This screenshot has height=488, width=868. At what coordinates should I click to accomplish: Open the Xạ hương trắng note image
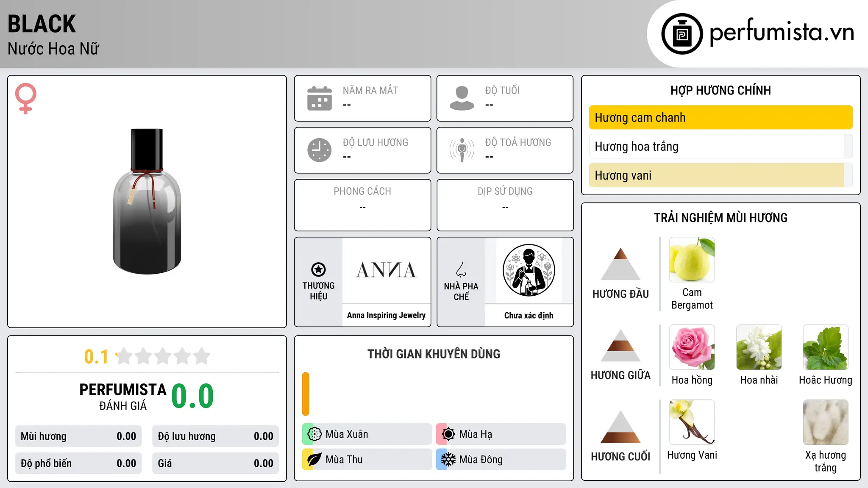(826, 422)
